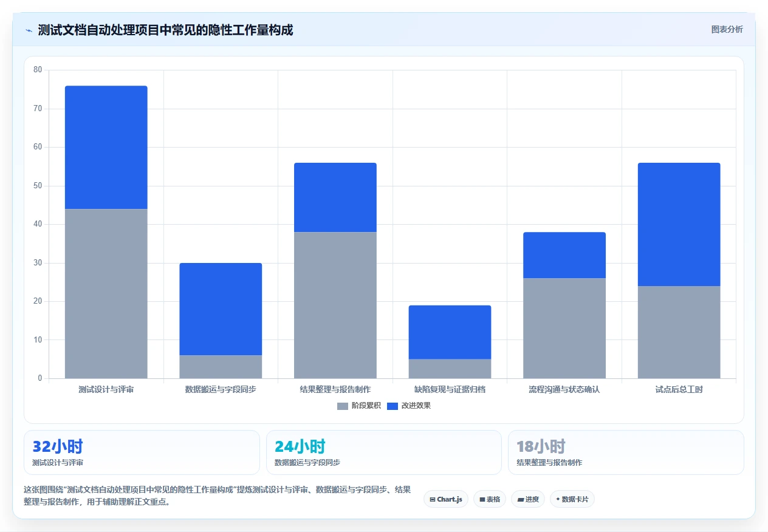Viewport: 768px width, 532px height.
Task: Click the blue 改进效果 legend swatch
Action: coord(393,406)
